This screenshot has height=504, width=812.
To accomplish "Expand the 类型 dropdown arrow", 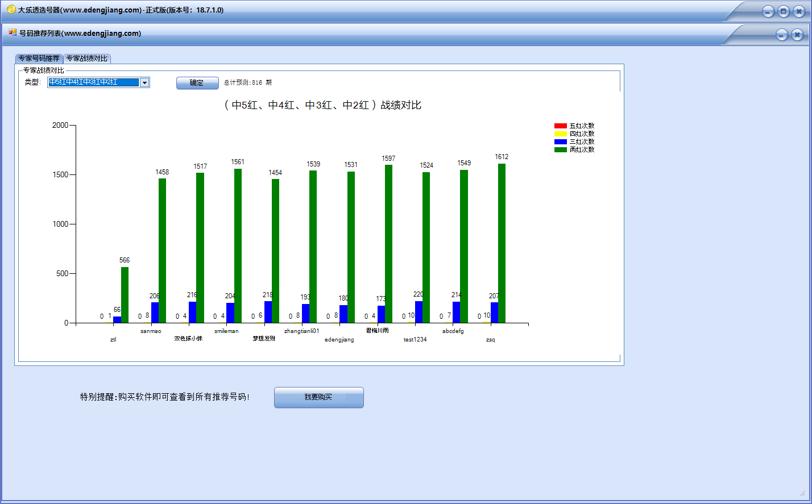I will coord(144,83).
